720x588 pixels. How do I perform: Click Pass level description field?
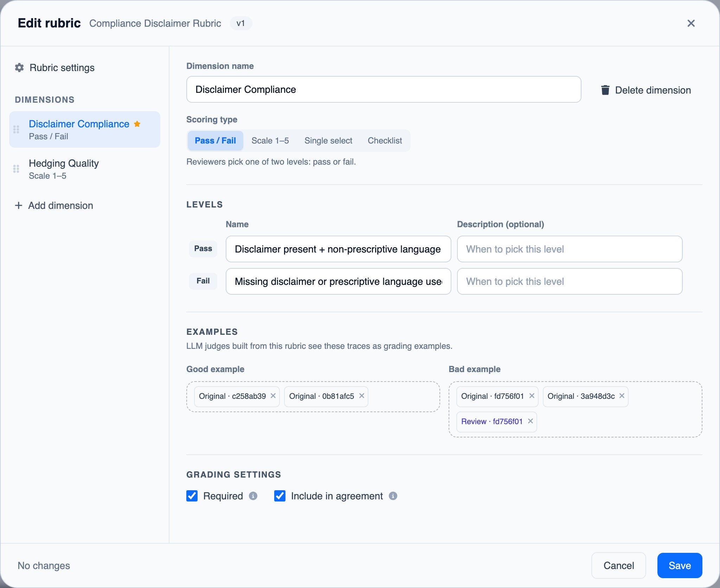click(570, 249)
